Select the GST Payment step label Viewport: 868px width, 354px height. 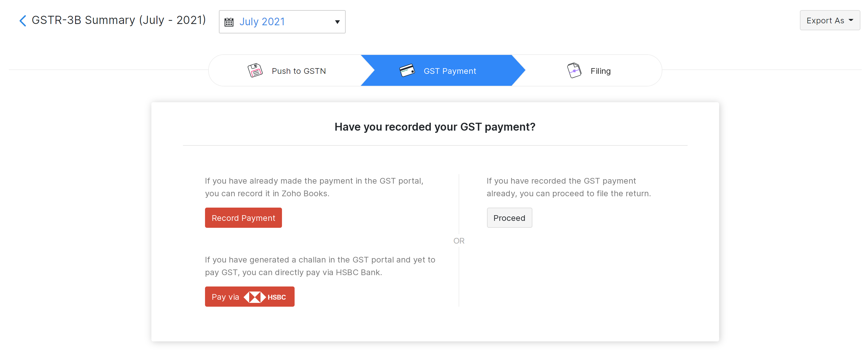tap(449, 71)
